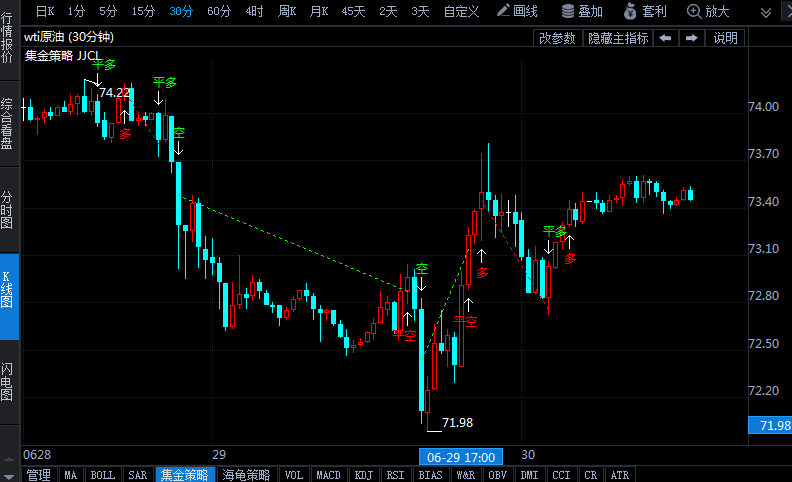The image size is (792, 482).
Task: Select the W&R indicator tab
Action: 465,475
